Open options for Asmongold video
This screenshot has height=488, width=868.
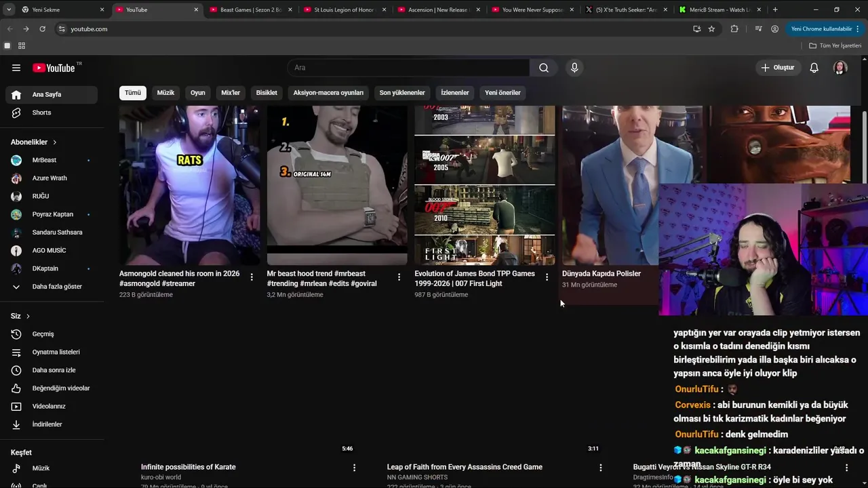pyautogui.click(x=252, y=277)
